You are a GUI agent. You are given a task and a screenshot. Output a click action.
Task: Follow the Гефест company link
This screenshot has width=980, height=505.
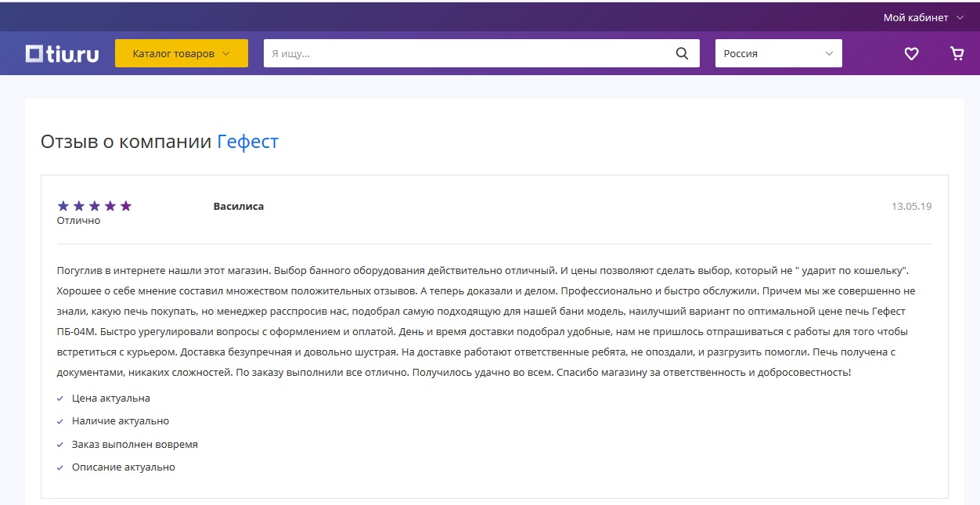(247, 142)
